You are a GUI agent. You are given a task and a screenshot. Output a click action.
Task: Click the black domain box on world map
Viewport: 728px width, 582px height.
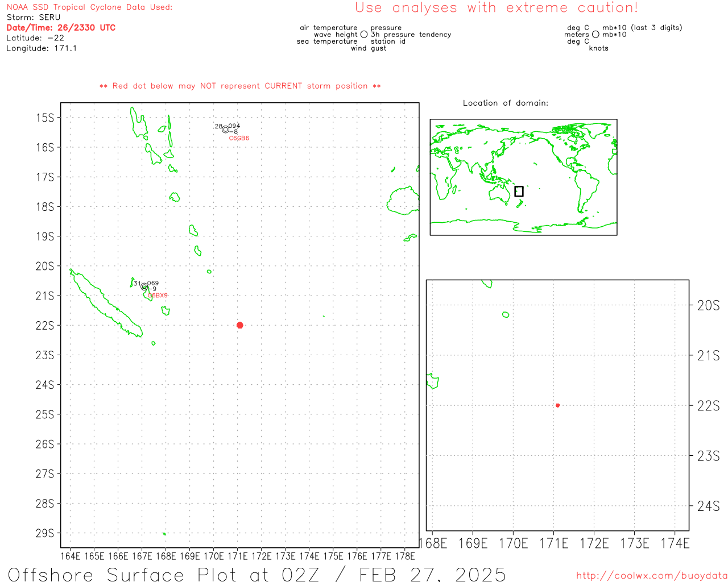point(519,192)
